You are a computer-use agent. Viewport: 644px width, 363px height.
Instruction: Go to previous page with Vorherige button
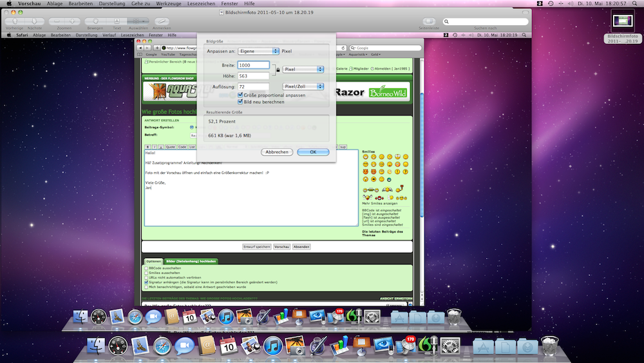coord(15,21)
